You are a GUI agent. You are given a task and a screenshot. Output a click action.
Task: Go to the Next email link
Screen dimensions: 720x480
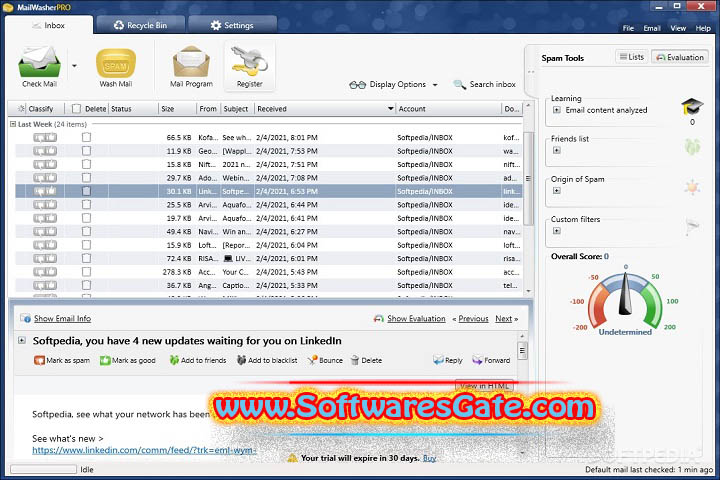coord(503,318)
